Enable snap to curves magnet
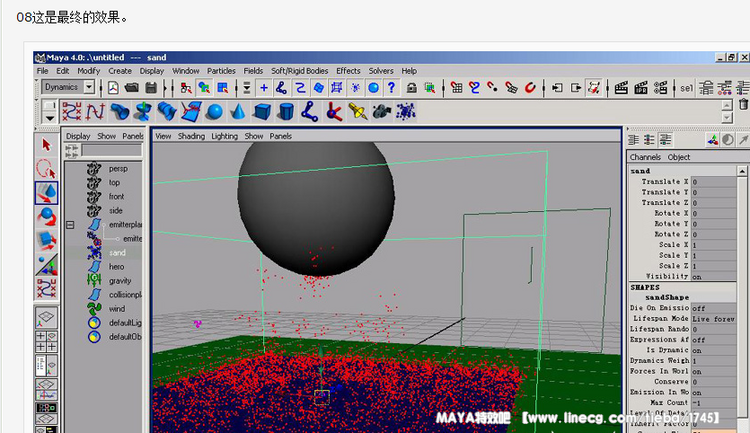This screenshot has height=433, width=750. [x=474, y=88]
